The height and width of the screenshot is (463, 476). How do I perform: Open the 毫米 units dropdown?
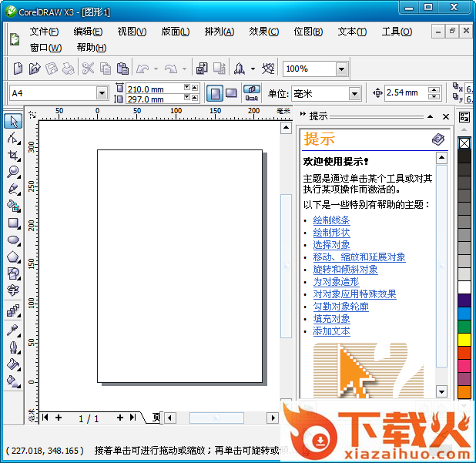click(x=354, y=94)
